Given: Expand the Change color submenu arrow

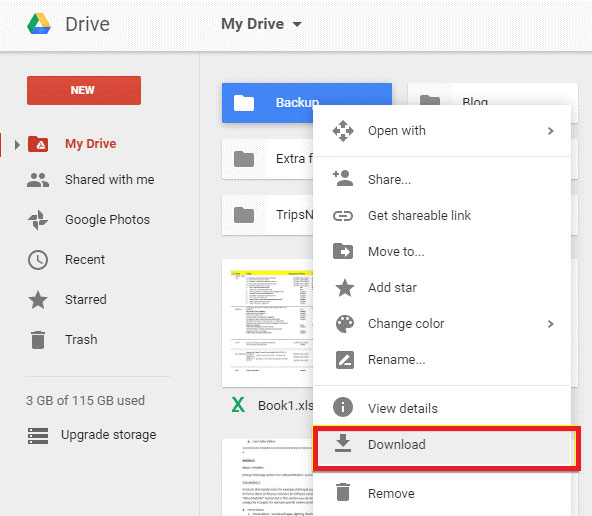Looking at the screenshot, I should pyautogui.click(x=550, y=324).
